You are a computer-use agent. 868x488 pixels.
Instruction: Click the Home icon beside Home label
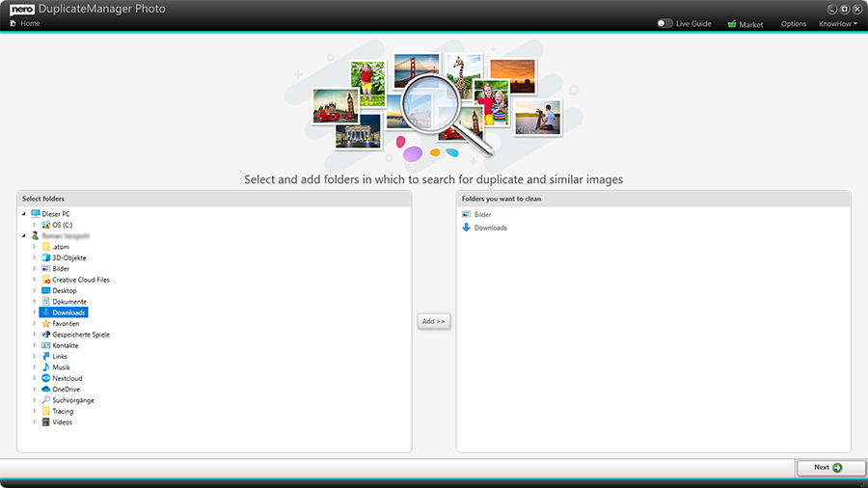13,23
